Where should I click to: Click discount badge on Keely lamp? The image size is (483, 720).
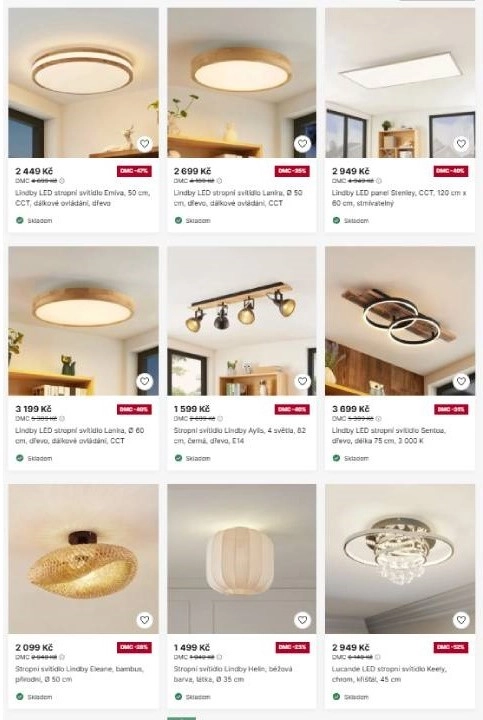(451, 647)
